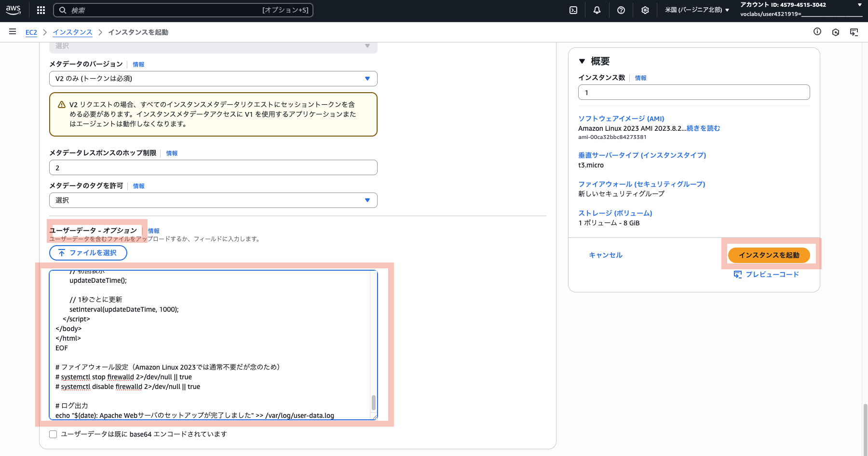Click the preview code icon
The image size is (868, 456).
click(738, 275)
